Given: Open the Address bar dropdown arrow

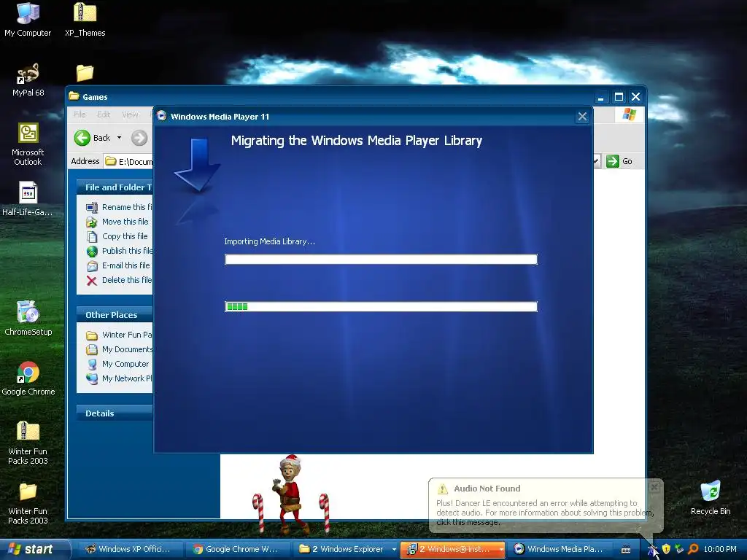Looking at the screenshot, I should pos(595,161).
